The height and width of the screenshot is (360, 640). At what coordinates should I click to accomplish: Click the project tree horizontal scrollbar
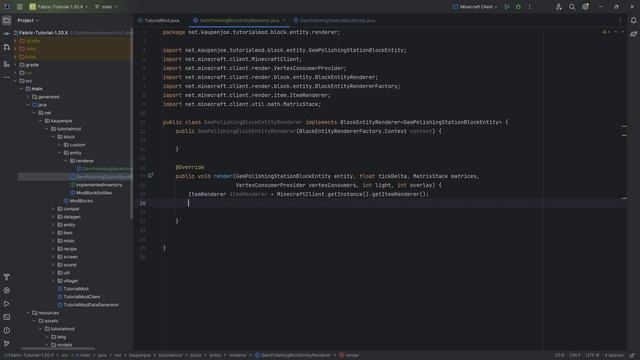click(x=58, y=349)
